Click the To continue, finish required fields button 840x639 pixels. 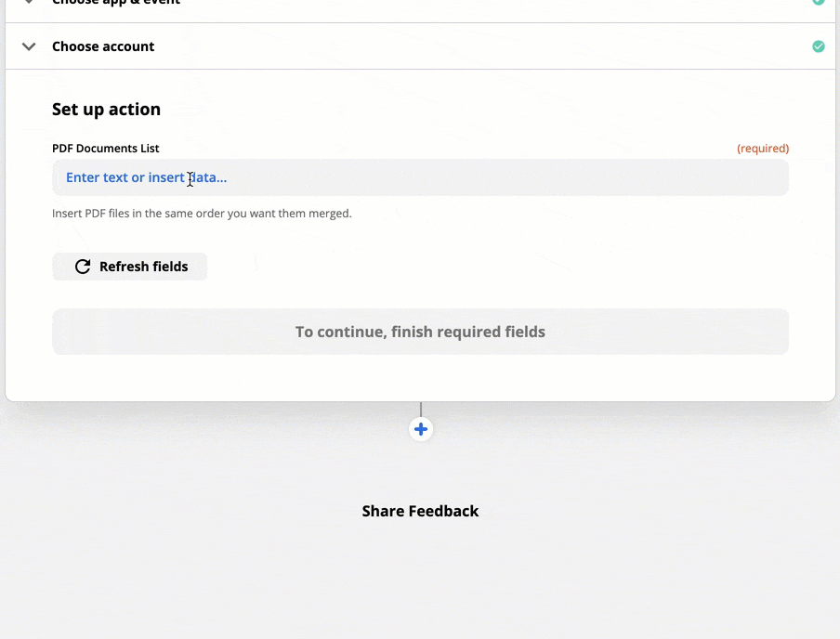(x=420, y=332)
